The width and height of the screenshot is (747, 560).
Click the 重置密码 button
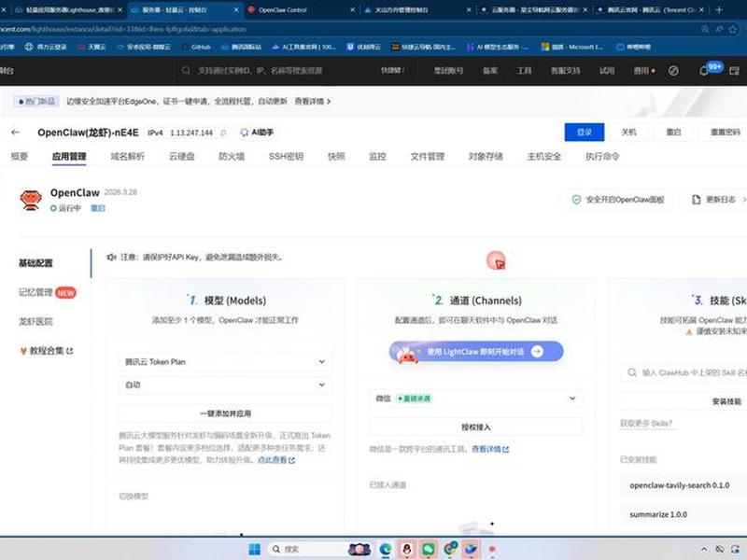click(725, 133)
